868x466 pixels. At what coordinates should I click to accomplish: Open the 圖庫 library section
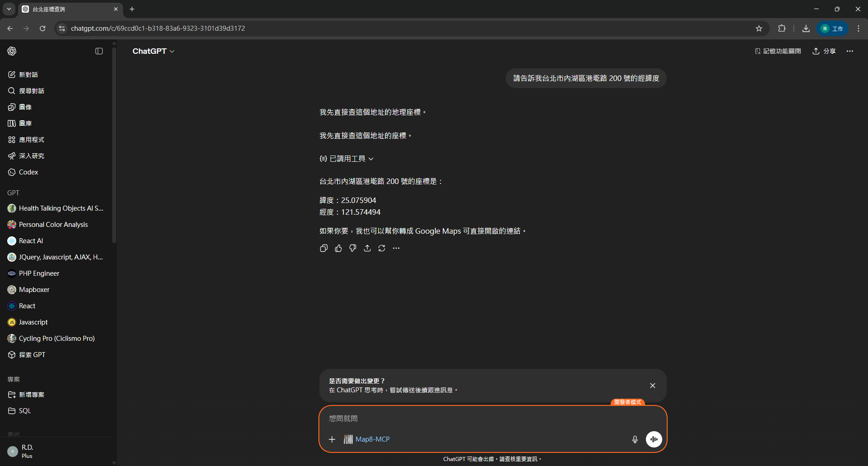(55, 123)
